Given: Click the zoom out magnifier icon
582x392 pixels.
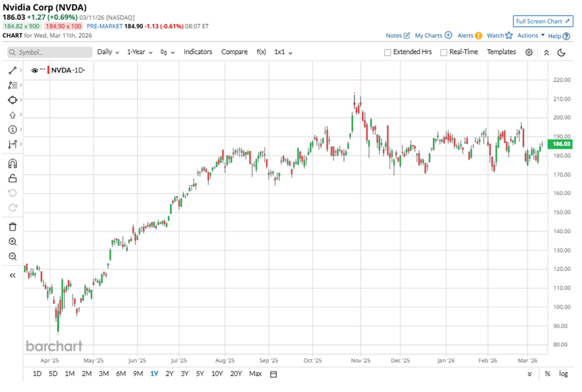Looking at the screenshot, I should 12,257.
